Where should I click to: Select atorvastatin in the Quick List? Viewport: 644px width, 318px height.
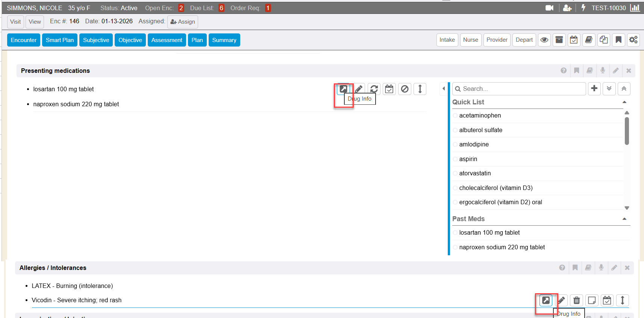click(x=475, y=173)
